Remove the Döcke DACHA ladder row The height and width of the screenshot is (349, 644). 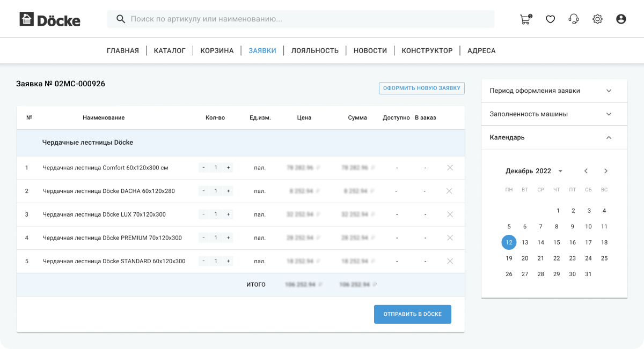pyautogui.click(x=450, y=191)
